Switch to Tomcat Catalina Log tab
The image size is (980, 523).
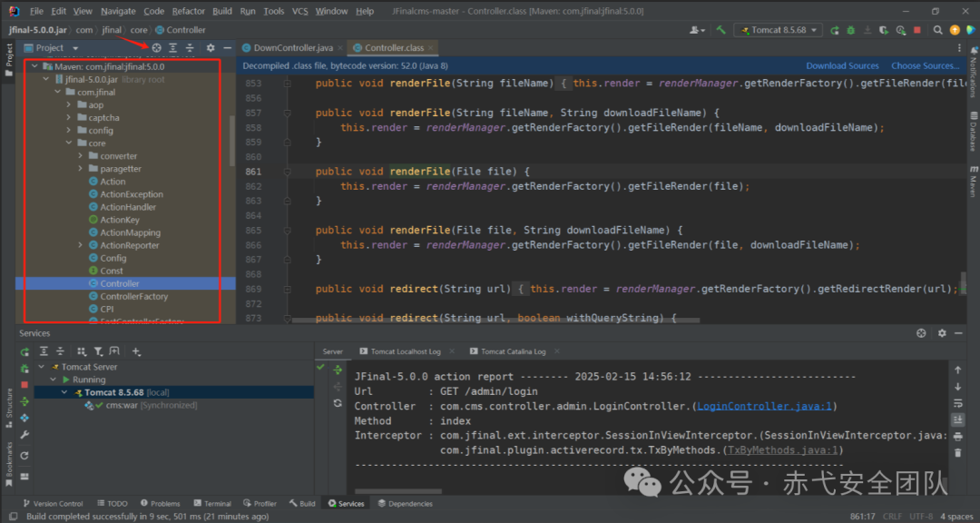click(x=513, y=351)
